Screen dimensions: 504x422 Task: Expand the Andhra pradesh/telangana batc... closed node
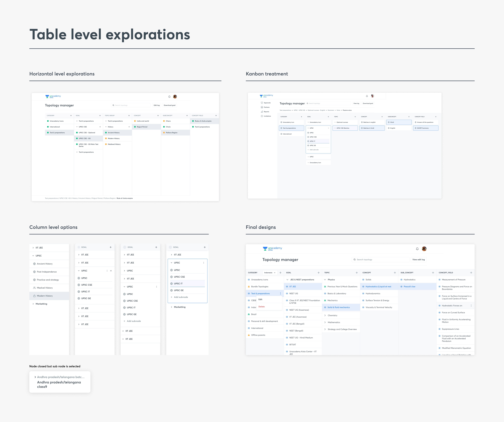35,377
